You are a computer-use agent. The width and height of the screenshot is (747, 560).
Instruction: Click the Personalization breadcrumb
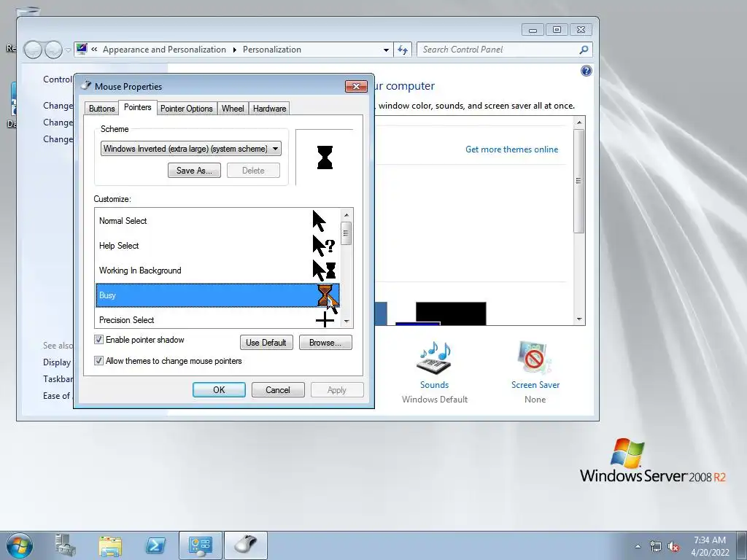[x=272, y=50]
